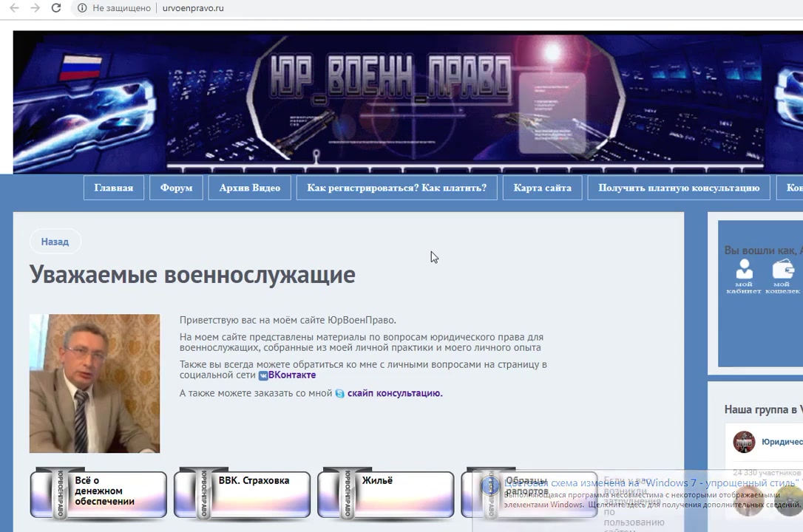Viewport: 803px width, 532px height.
Task: Click the Russian flag in banner
Action: 81,68
